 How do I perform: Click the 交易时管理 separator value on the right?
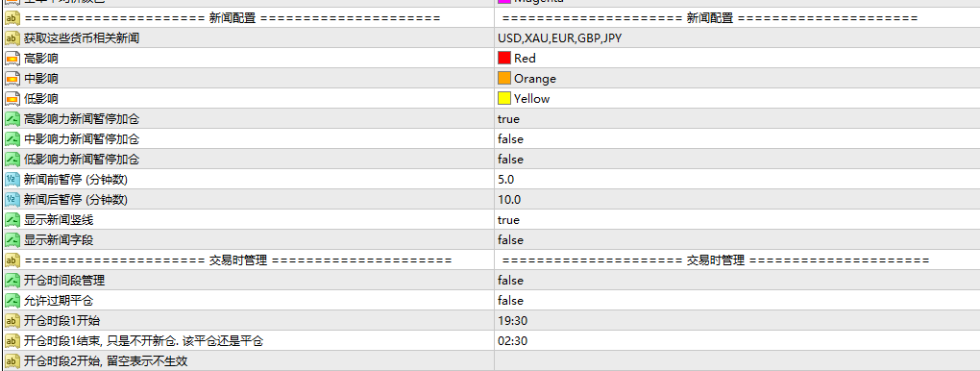click(716, 260)
